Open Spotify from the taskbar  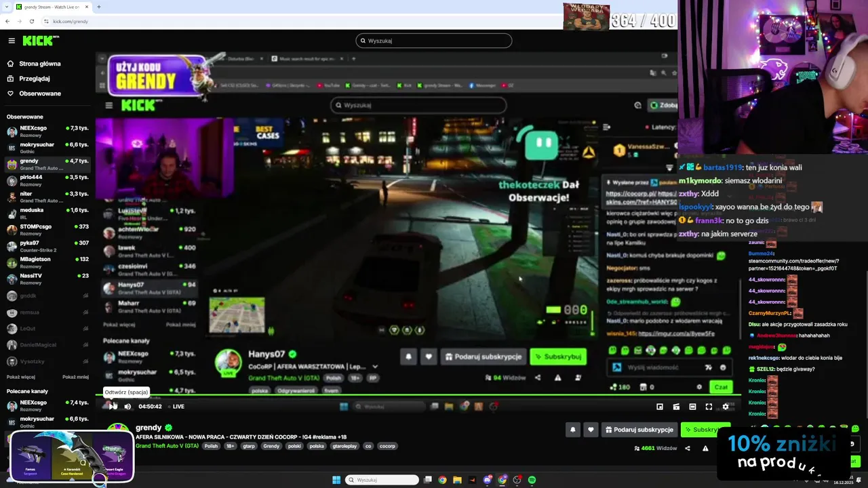(532, 480)
